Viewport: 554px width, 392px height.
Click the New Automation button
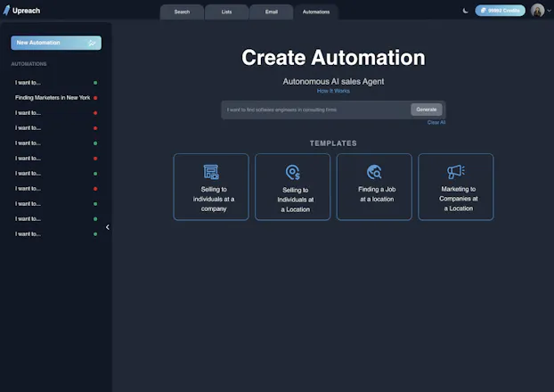click(56, 43)
